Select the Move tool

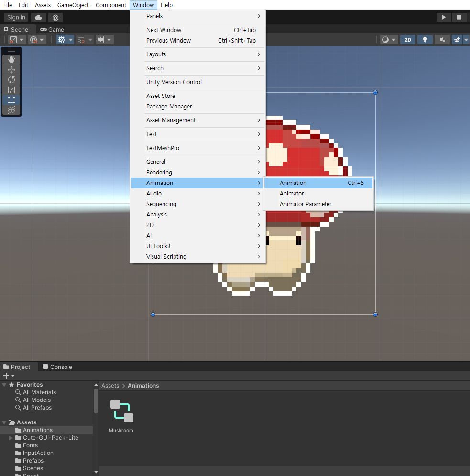pos(11,70)
